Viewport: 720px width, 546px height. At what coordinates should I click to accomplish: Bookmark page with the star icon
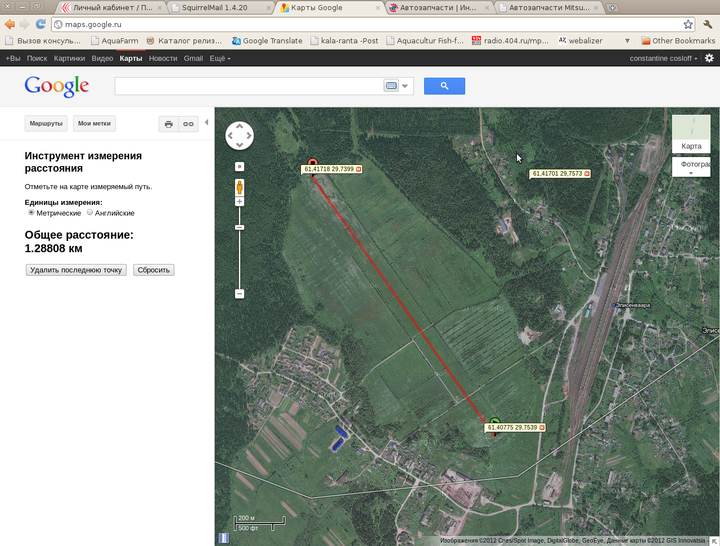click(688, 23)
